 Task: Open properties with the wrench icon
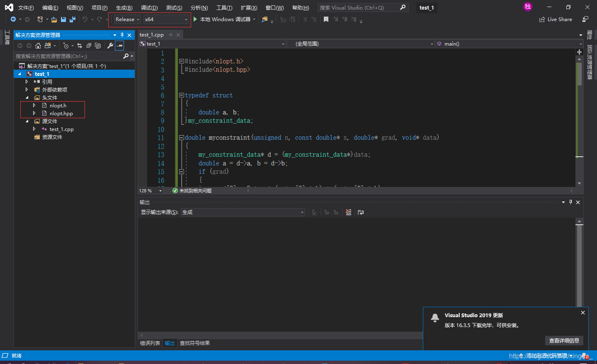[110, 46]
